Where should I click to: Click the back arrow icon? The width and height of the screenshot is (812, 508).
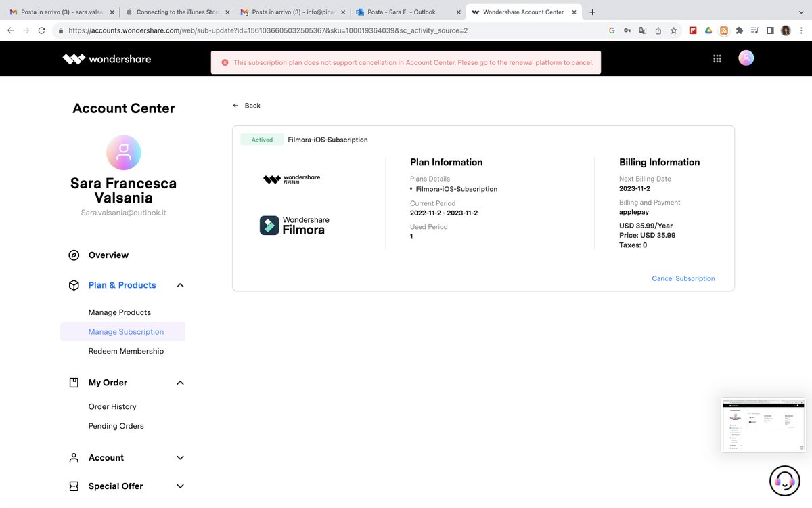[x=235, y=106]
